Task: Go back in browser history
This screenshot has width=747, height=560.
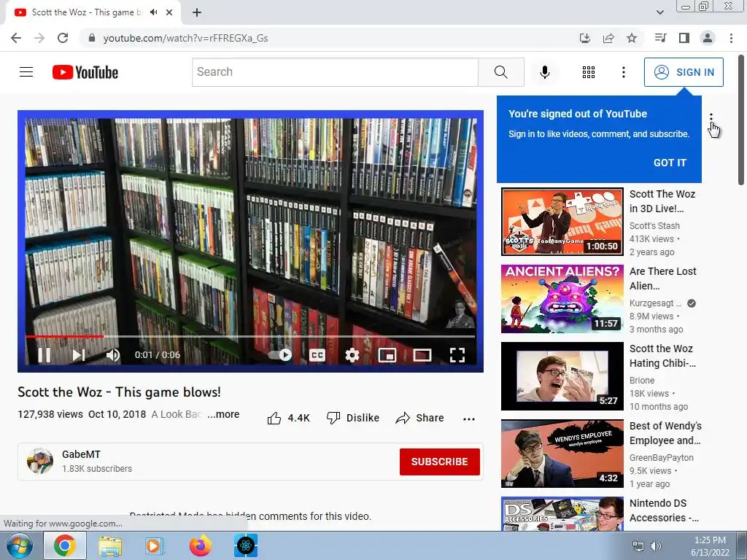Action: point(16,38)
